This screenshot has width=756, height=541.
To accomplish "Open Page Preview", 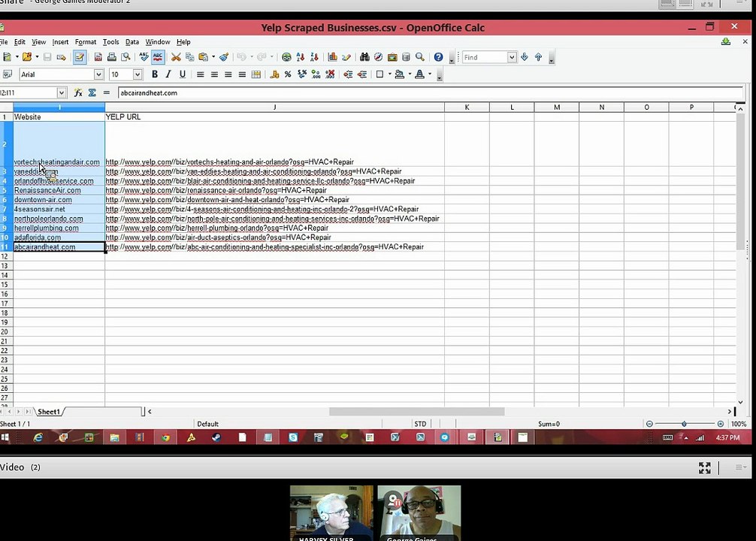I will click(x=125, y=57).
